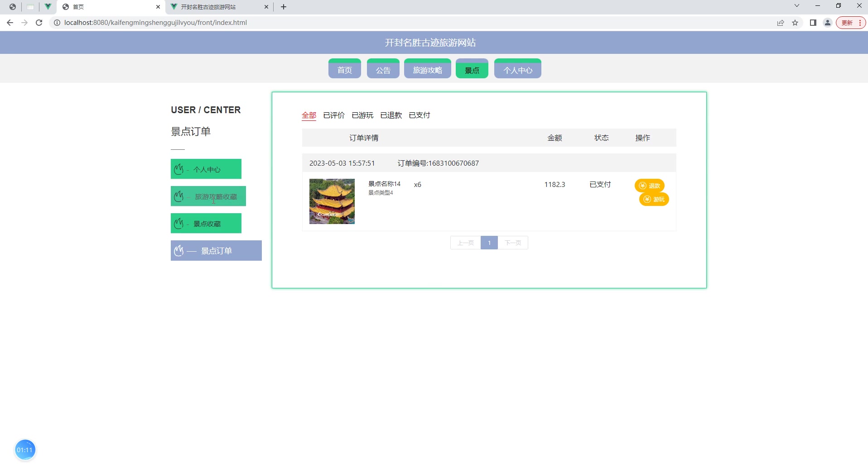The width and height of the screenshot is (868, 468).
Task: Click flame icon beside 景点订单 sidebar item
Action: pyautogui.click(x=178, y=250)
